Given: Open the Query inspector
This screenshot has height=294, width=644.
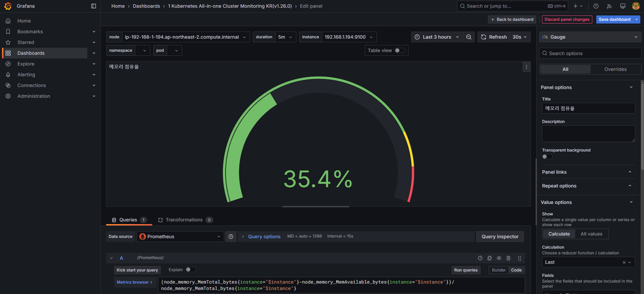Looking at the screenshot, I should (x=500, y=237).
